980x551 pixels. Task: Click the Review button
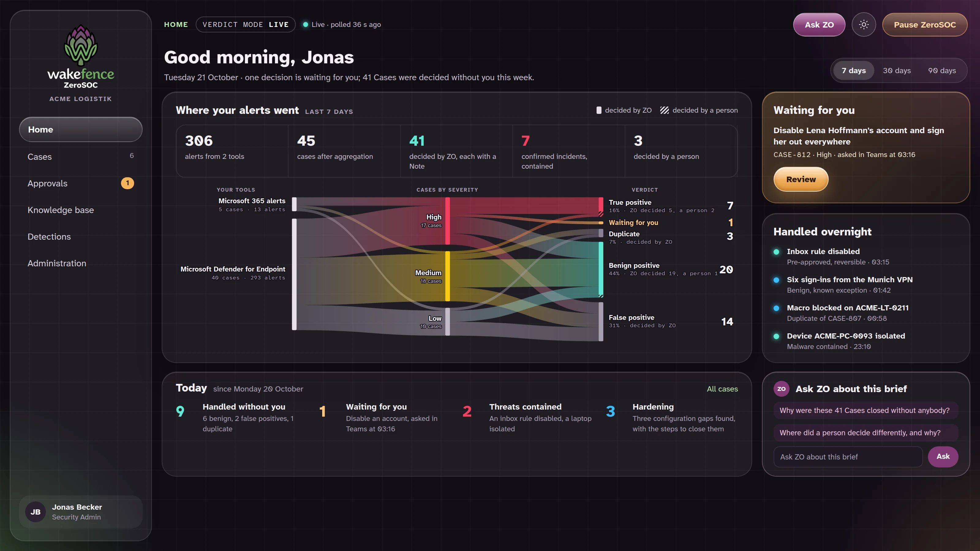[801, 179]
